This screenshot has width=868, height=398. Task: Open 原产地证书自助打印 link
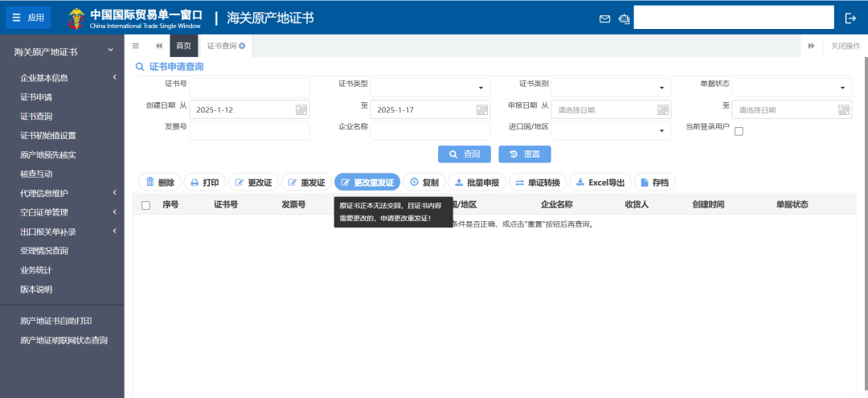[x=56, y=321]
